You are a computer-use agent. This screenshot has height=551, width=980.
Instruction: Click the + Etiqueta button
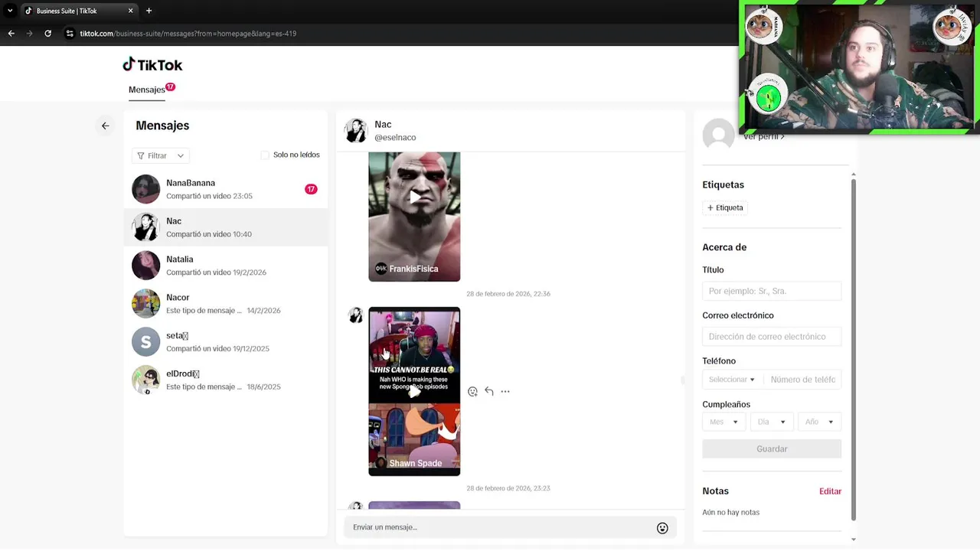tap(725, 207)
